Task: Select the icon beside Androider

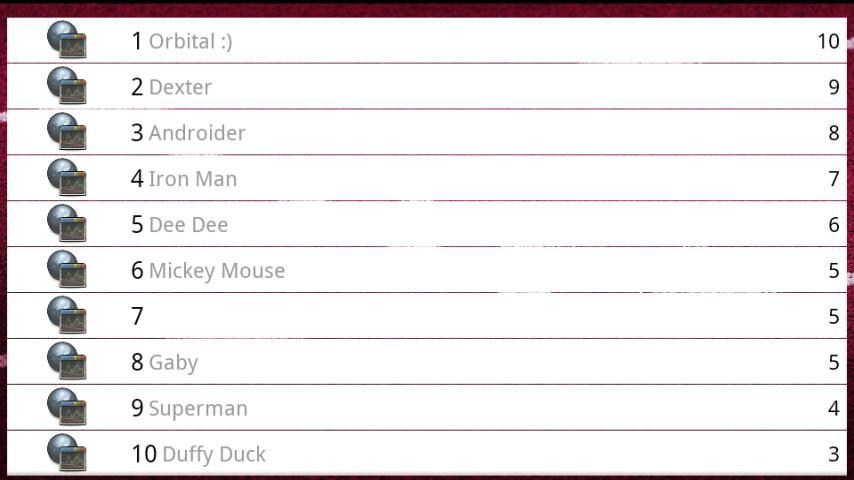Action: 67,132
